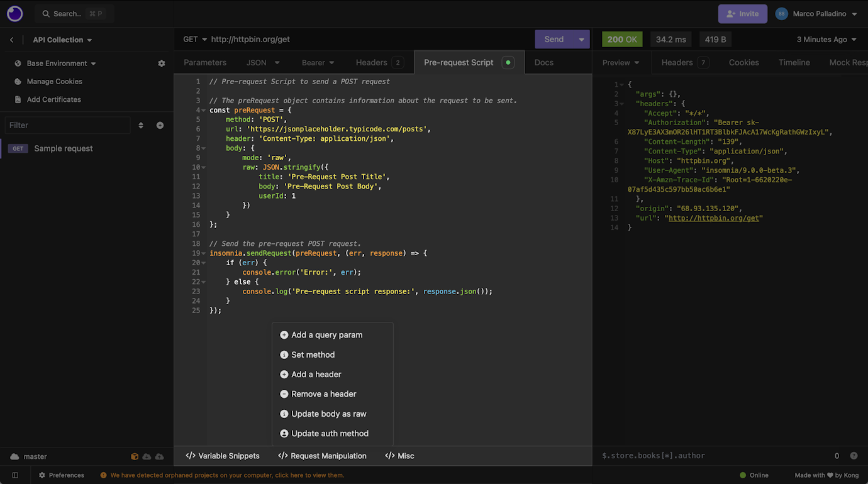The image size is (868, 484).
Task: Open the environment settings gear beside Base Environment
Action: (162, 63)
